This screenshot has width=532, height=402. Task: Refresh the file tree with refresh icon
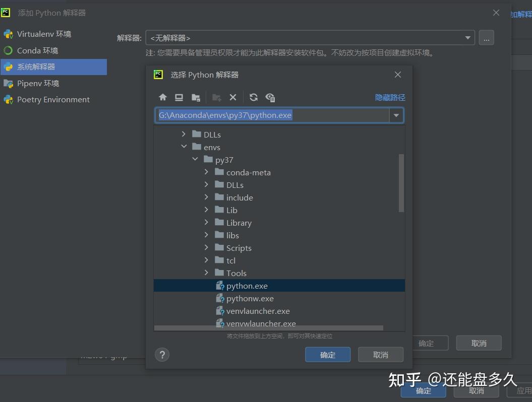click(254, 98)
